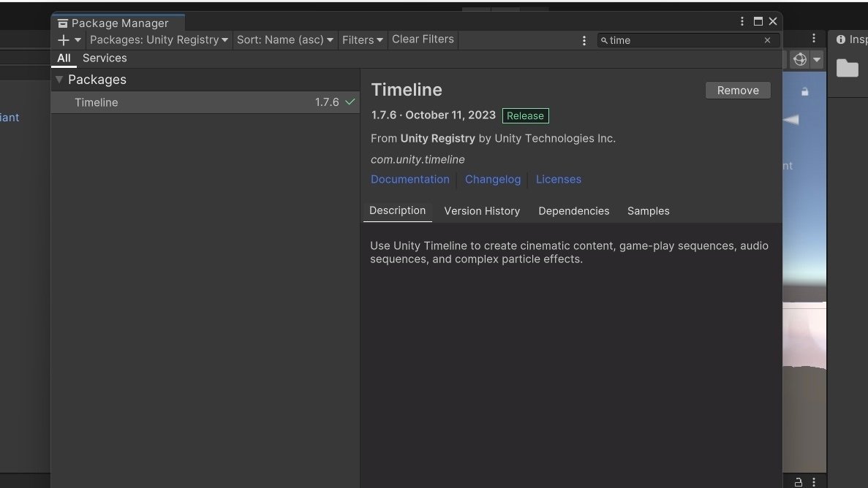The image size is (868, 488).
Task: Open the kebab menu above the Scene view
Action: [814, 38]
